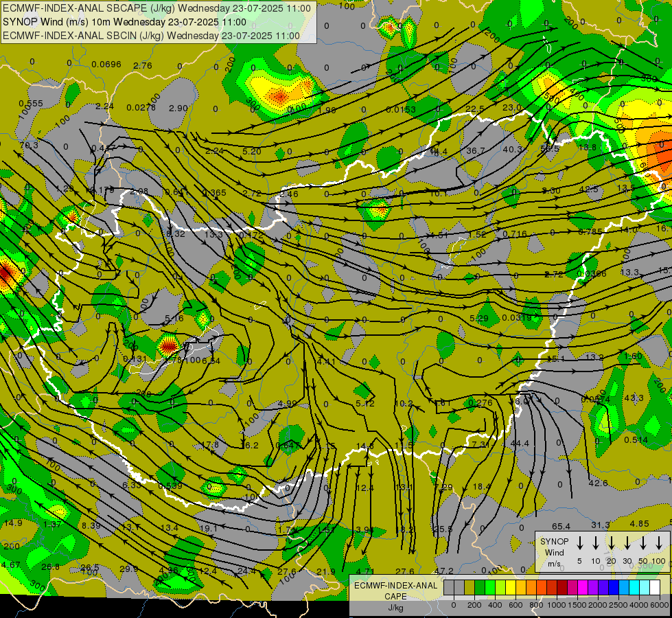Image resolution: width=672 pixels, height=618 pixels.
Task: Click the 43.3 value on the map
Action: pos(634,398)
